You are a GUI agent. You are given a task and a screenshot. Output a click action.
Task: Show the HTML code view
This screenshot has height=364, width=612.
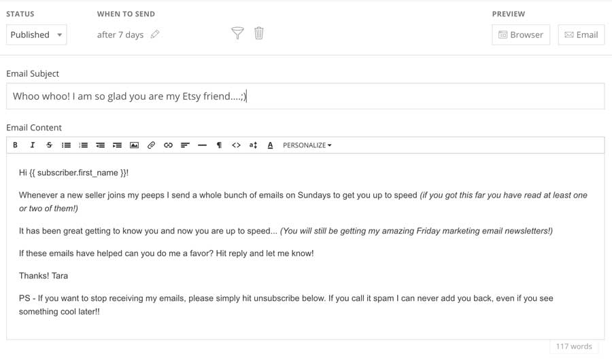tap(236, 145)
